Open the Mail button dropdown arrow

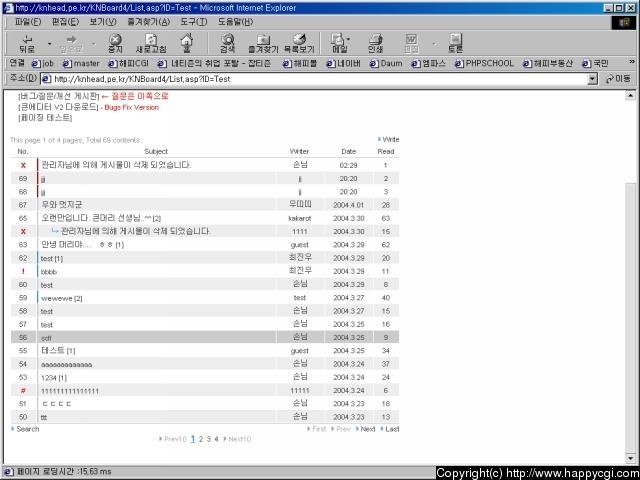(349, 39)
